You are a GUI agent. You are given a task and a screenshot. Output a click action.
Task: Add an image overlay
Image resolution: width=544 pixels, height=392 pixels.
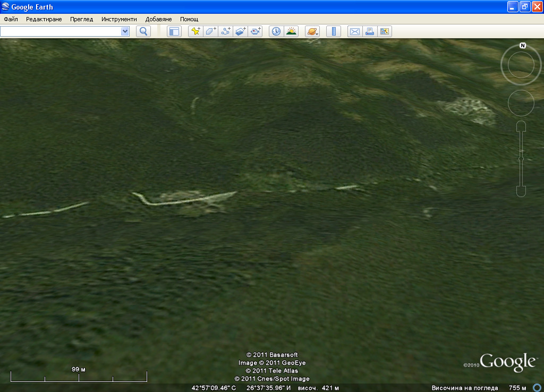(241, 31)
